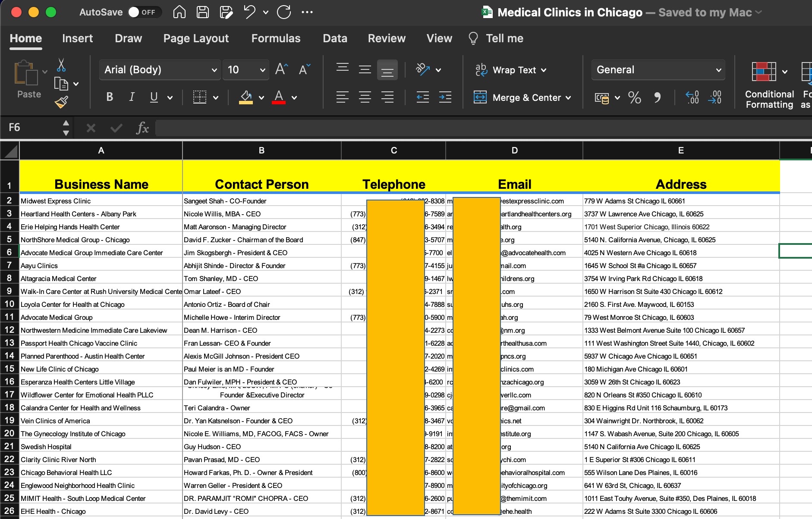812x519 pixels.
Task: Apply Percent Style icon
Action: (634, 97)
